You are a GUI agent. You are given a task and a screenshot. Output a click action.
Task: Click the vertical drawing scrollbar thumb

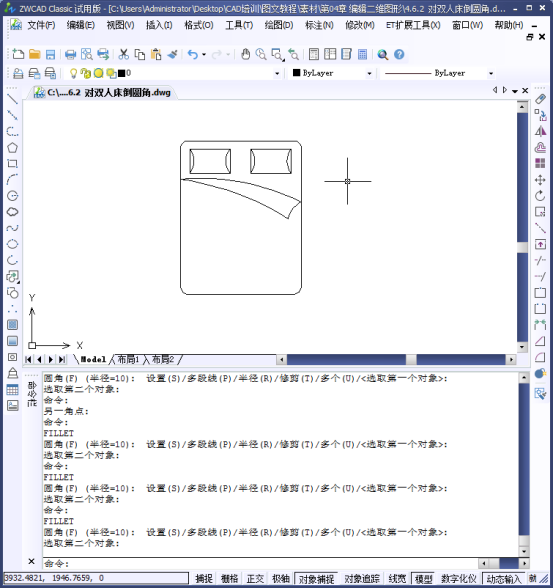coord(522,247)
